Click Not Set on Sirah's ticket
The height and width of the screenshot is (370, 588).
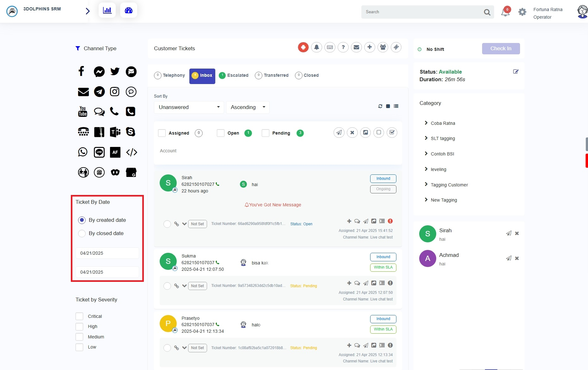pos(197,224)
